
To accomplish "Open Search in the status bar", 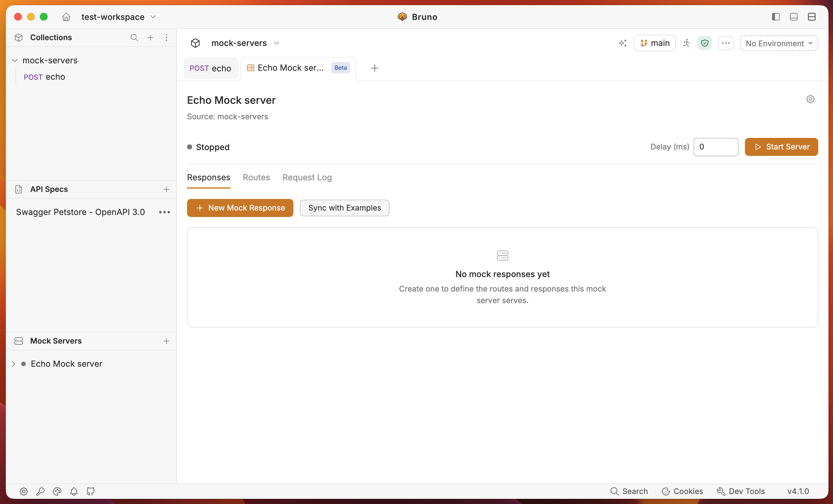I will tap(629, 491).
